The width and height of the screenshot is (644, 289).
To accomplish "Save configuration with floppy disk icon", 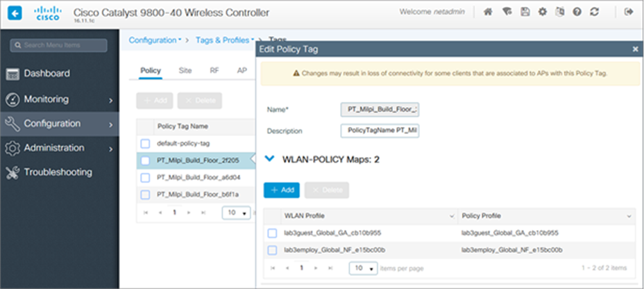I will tap(525, 13).
